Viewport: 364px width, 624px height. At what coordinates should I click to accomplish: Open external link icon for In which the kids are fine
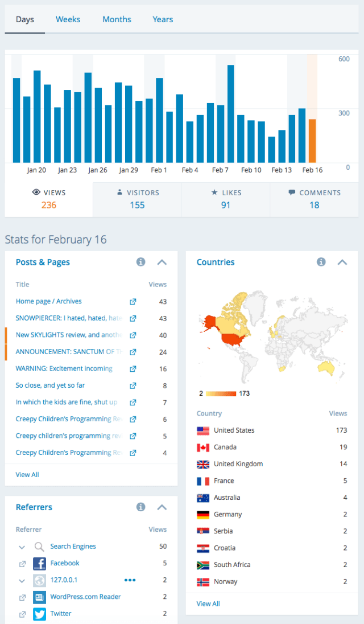133,403
